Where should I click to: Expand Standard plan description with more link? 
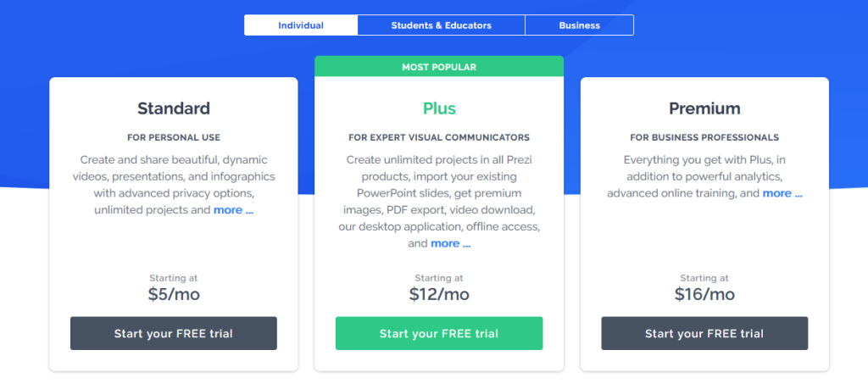tap(234, 210)
